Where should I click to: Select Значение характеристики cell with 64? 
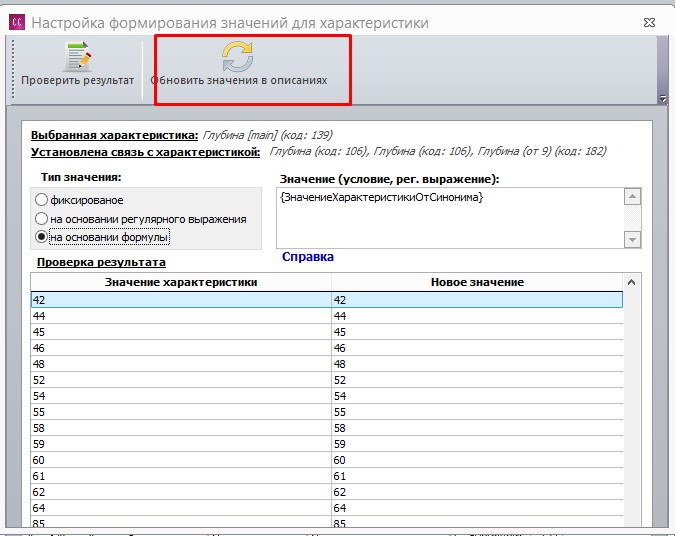181,508
